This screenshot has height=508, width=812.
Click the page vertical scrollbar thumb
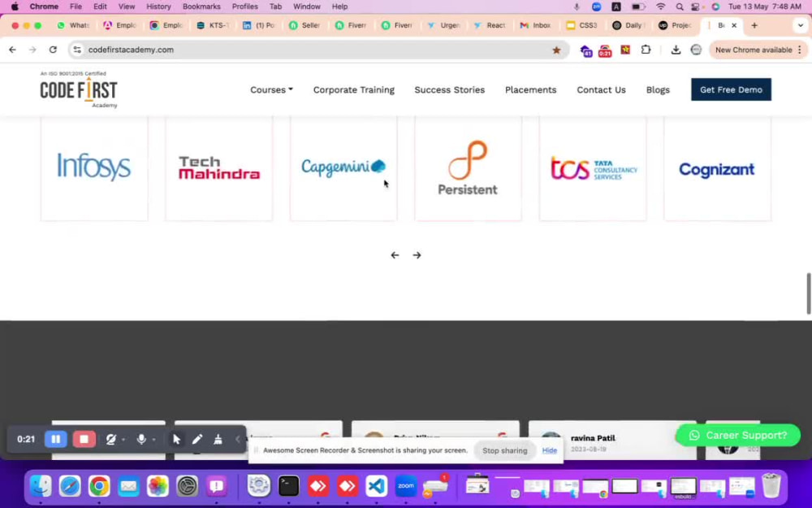pos(809,293)
